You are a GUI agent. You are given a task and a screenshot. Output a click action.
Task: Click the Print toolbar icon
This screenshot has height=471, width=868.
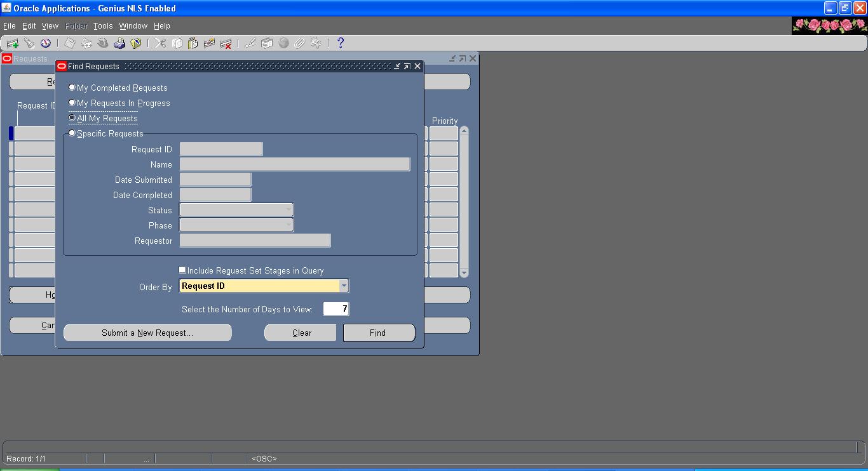click(x=119, y=43)
